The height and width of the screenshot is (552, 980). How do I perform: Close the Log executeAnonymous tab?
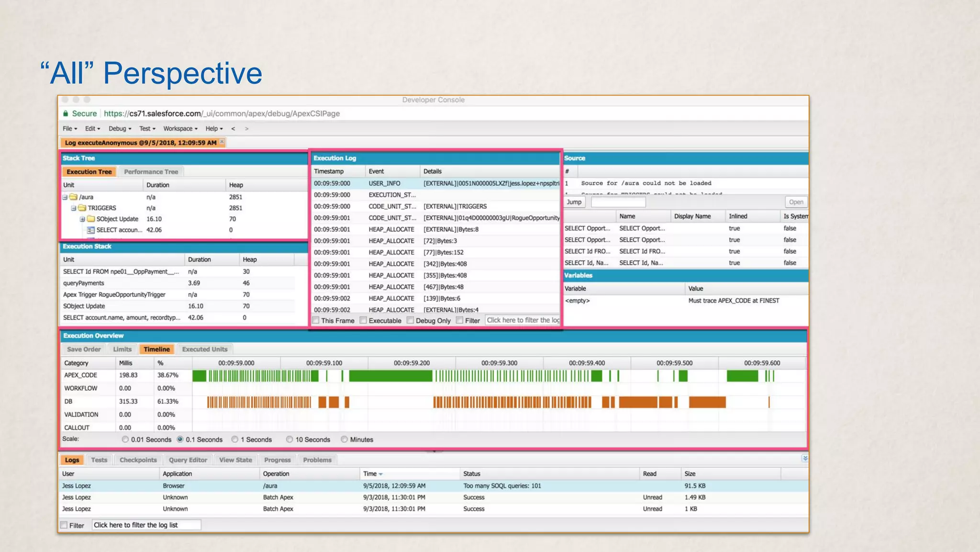(x=222, y=142)
